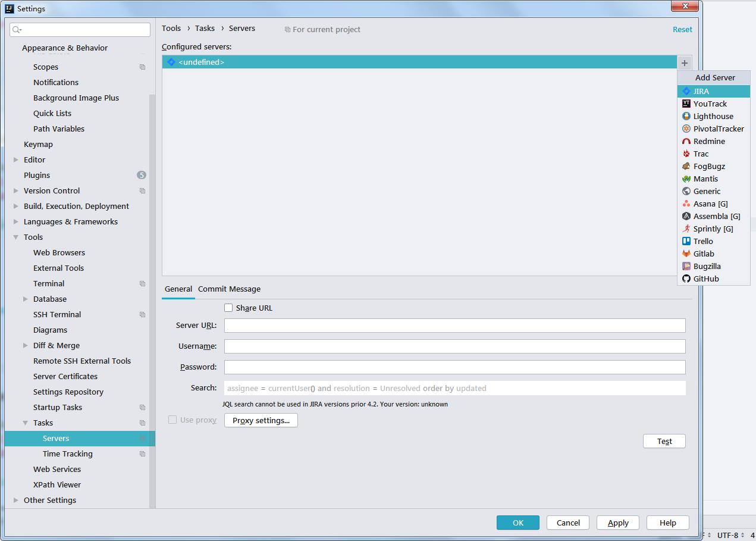Expand the Editor settings node

16,160
